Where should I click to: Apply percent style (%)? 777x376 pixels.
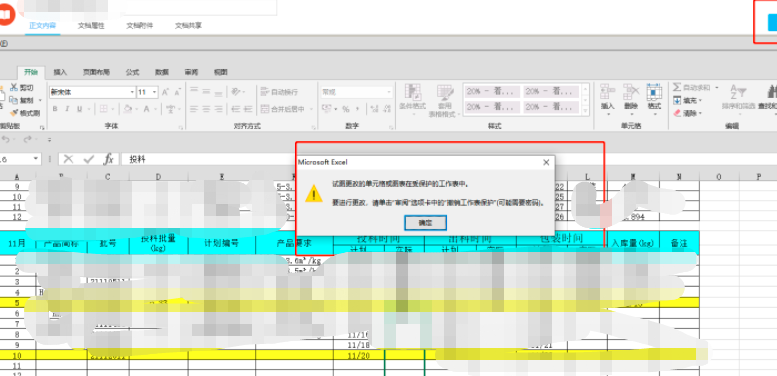coord(345,109)
